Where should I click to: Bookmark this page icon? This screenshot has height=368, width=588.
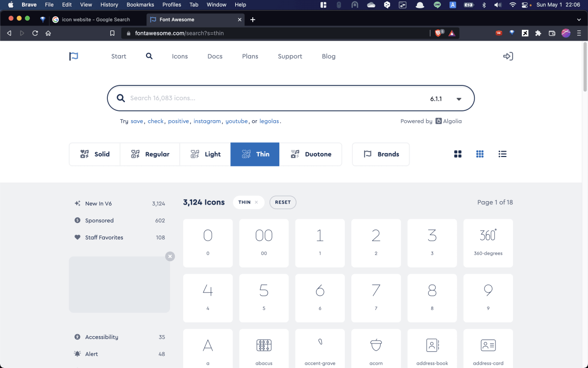pyautogui.click(x=112, y=33)
